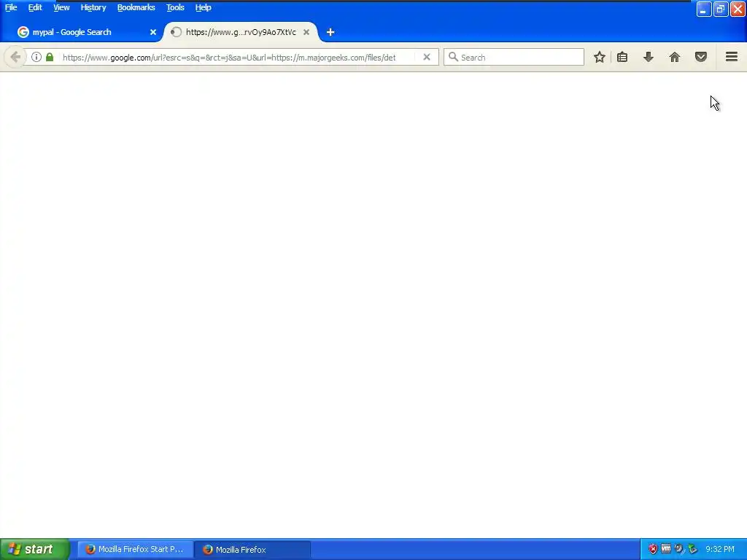
Task: Open the hamburger menu
Action: pos(732,57)
